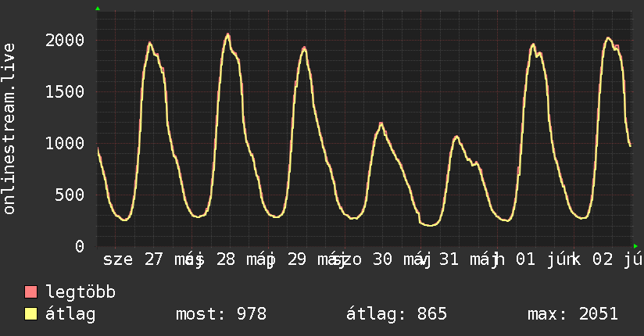Click the 'most: 978' value
Image resolution: width=644 pixels, height=336 pixels.
221,314
